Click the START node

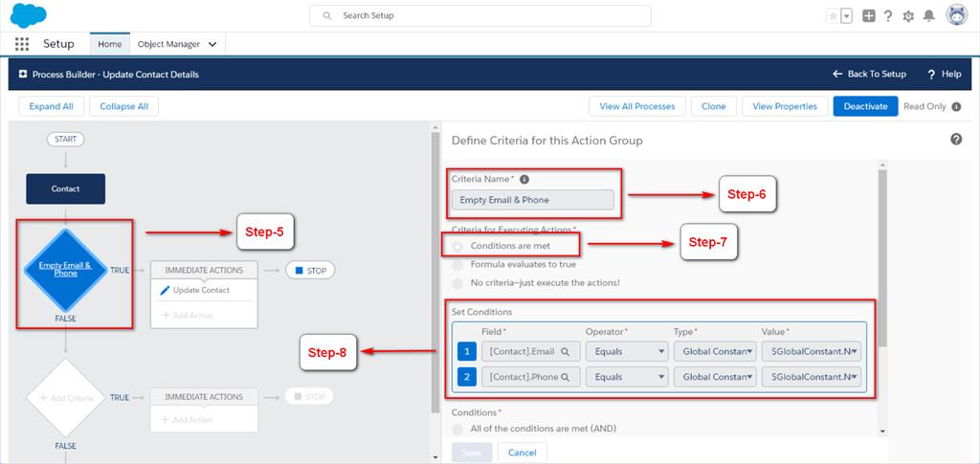66,140
